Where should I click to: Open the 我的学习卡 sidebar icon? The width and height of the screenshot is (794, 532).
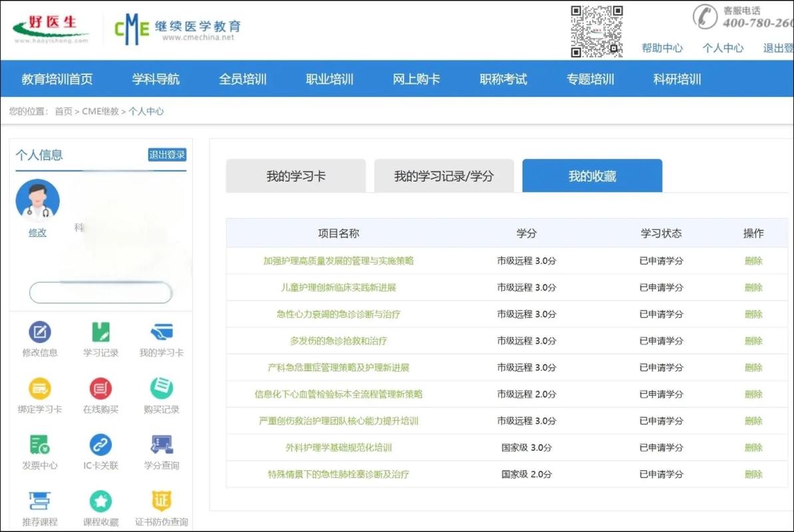click(162, 332)
